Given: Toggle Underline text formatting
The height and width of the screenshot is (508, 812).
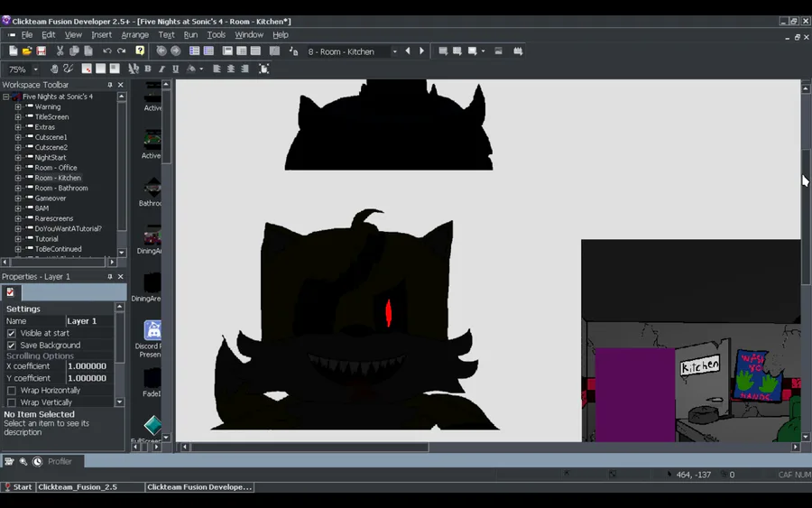Looking at the screenshot, I should point(176,69).
